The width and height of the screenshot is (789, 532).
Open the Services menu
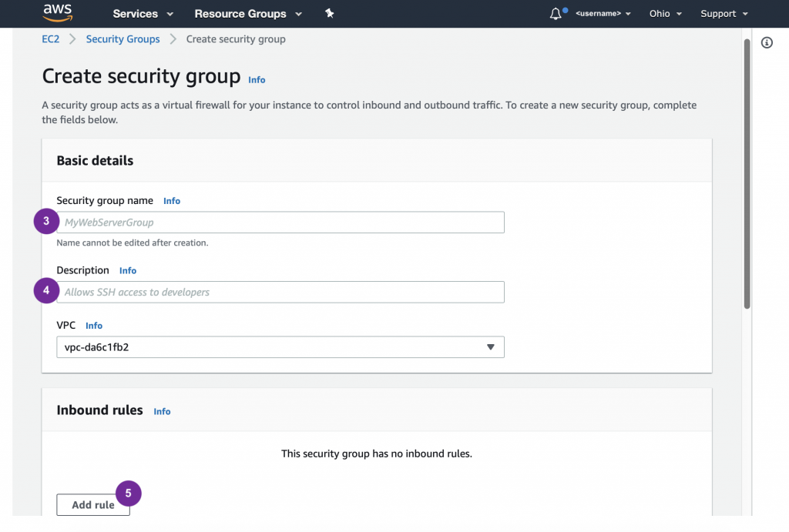tap(143, 14)
